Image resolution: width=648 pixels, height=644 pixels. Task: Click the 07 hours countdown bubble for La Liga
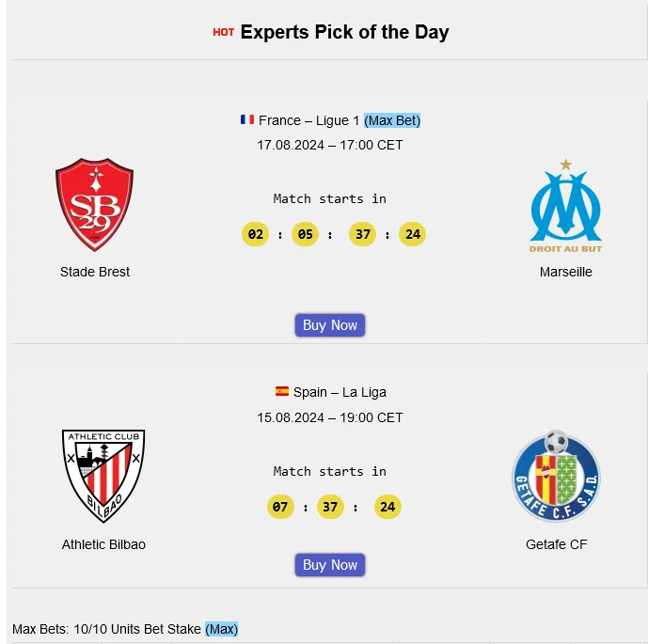pyautogui.click(x=280, y=507)
